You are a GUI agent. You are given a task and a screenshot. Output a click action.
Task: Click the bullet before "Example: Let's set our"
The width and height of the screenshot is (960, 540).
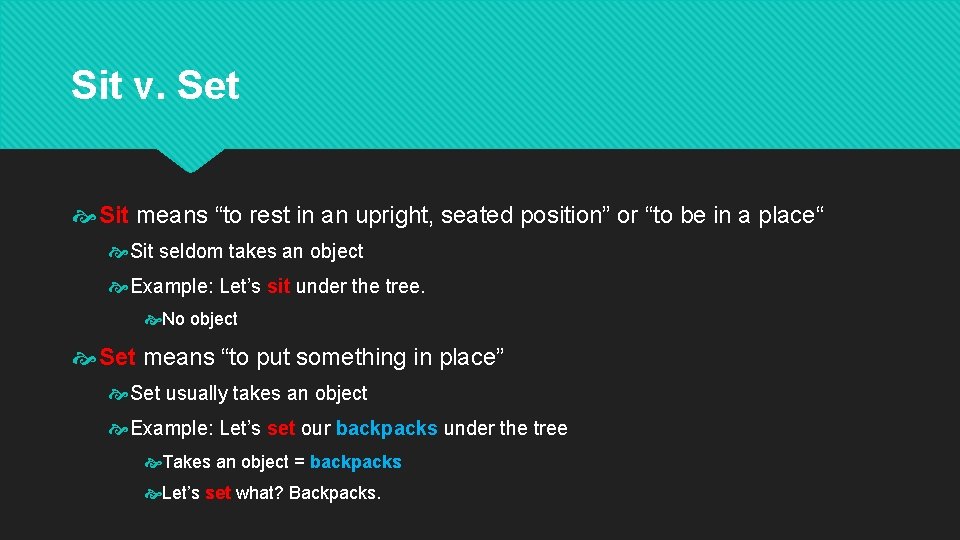click(121, 429)
